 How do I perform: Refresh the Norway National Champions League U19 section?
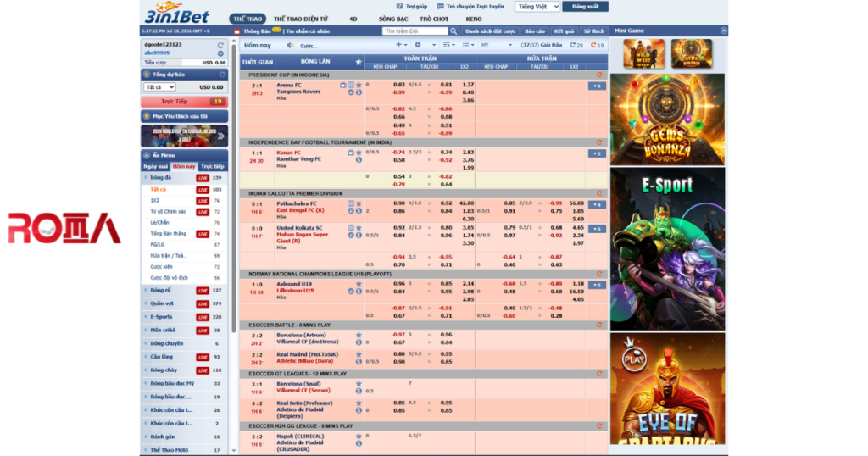[x=599, y=274]
